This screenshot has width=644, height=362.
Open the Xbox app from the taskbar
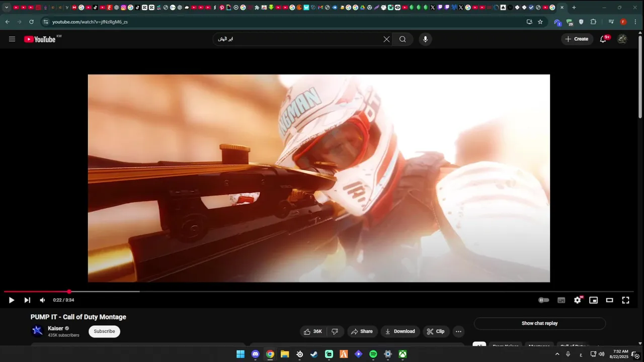click(403, 354)
